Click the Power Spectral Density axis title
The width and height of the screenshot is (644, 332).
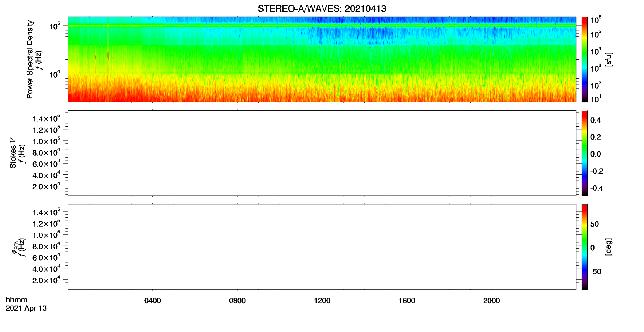[30, 59]
